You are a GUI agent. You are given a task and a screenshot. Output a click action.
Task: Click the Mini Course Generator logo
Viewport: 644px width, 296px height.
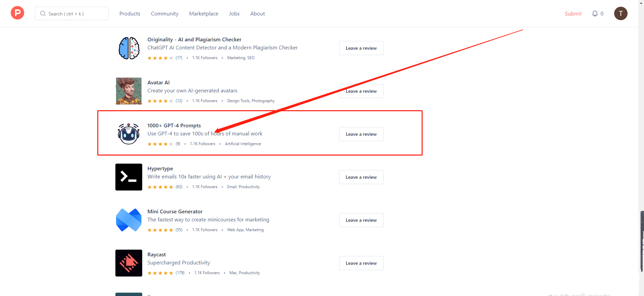click(x=129, y=220)
